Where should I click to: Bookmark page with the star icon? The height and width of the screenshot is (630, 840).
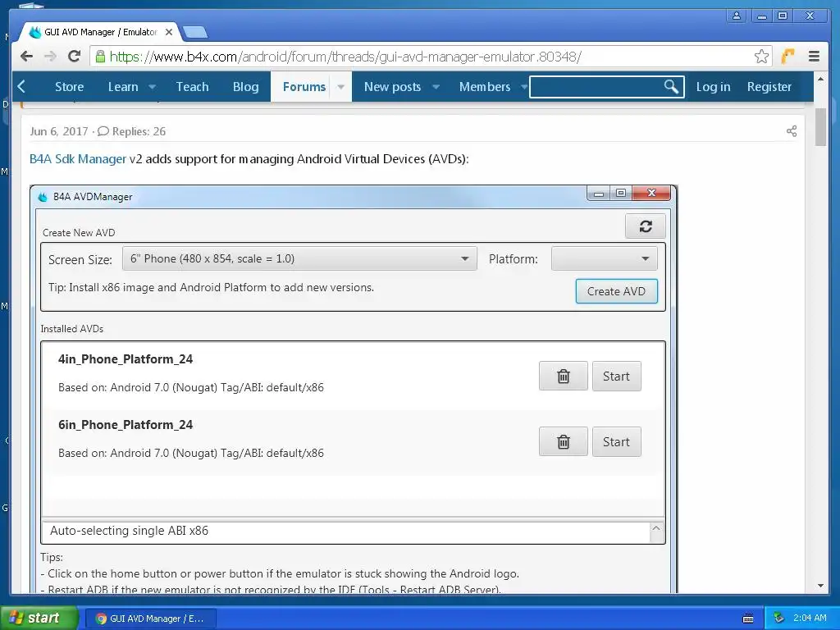pyautogui.click(x=761, y=57)
